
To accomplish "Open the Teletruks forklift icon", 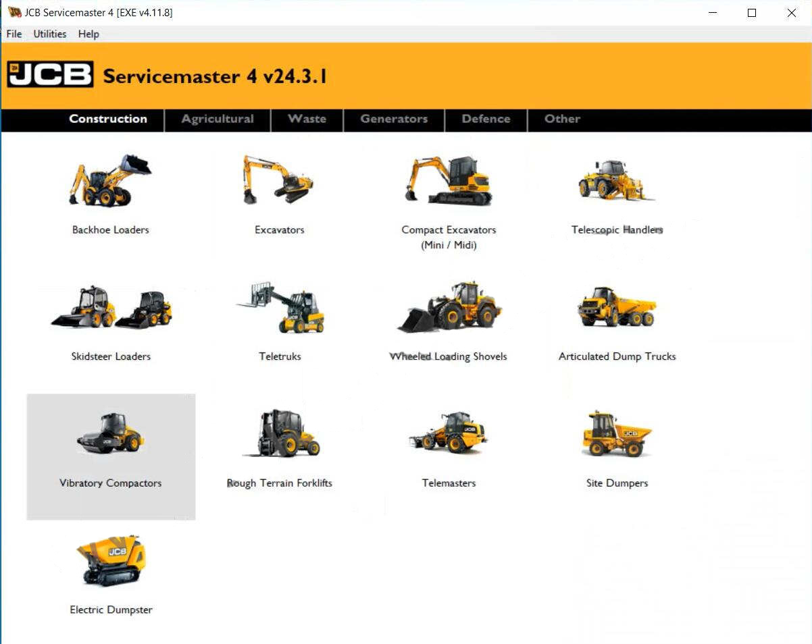I will [x=280, y=307].
